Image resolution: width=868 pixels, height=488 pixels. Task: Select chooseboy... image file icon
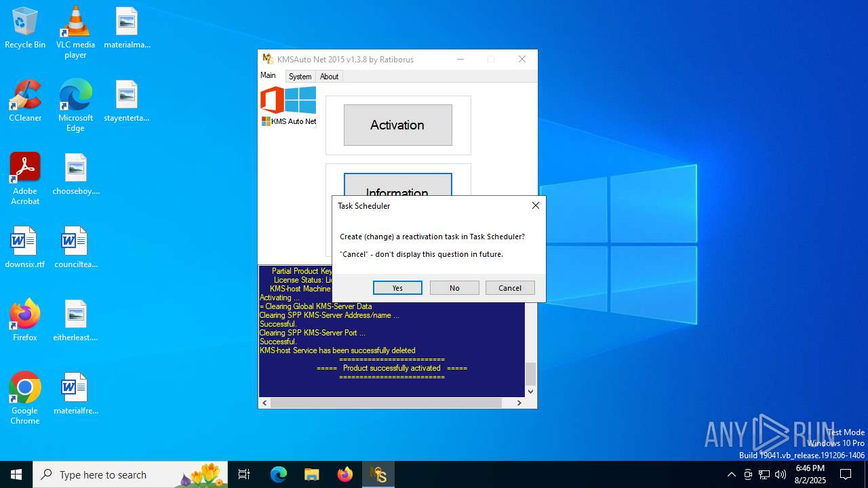click(76, 175)
